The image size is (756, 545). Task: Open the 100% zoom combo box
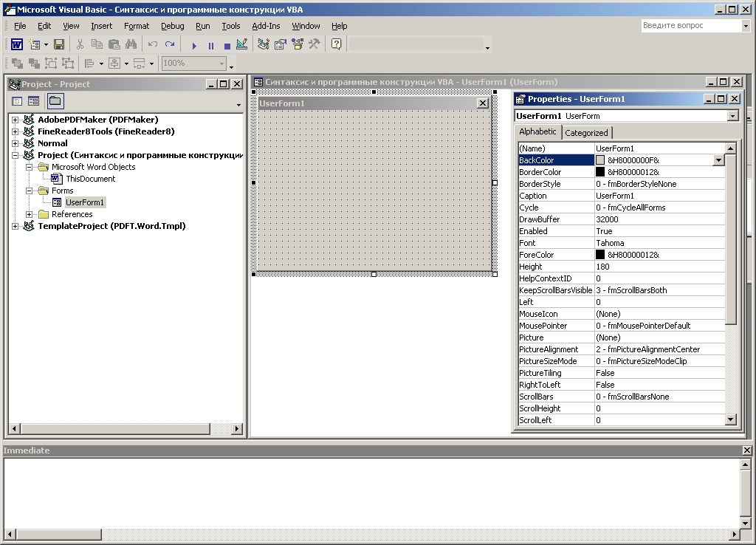tap(194, 64)
